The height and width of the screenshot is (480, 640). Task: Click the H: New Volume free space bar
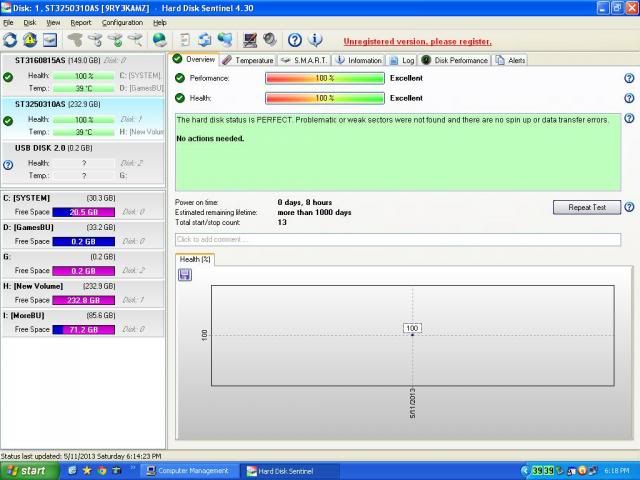[x=83, y=300]
